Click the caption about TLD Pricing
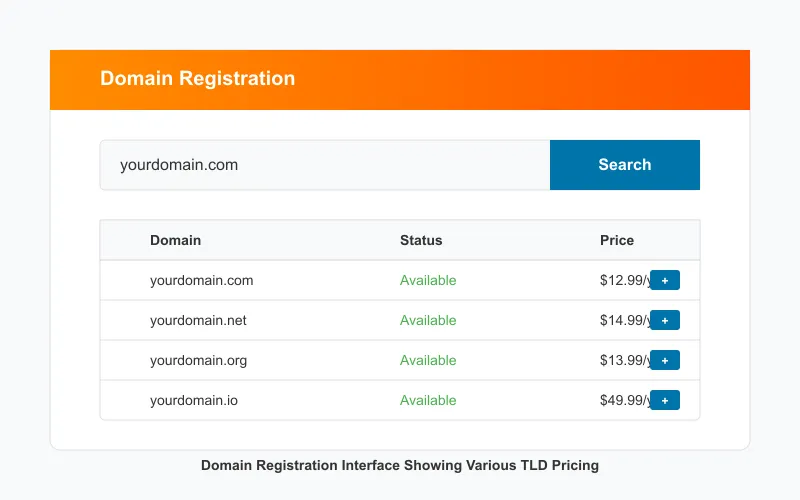The image size is (800, 500). pos(400,465)
